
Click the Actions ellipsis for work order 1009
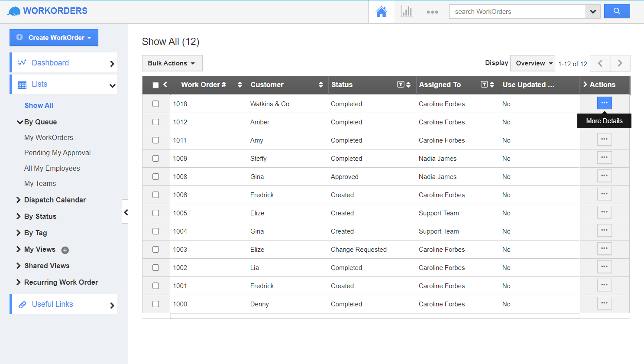pyautogui.click(x=604, y=157)
